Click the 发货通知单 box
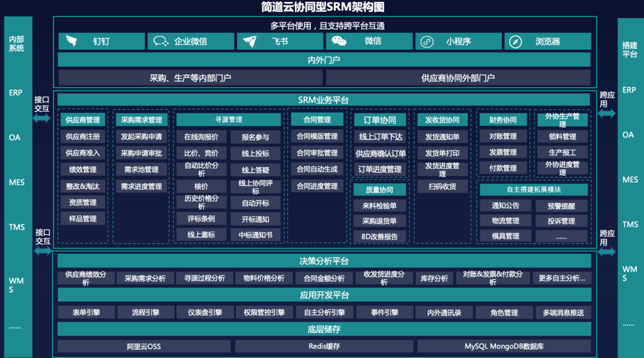 (443, 137)
